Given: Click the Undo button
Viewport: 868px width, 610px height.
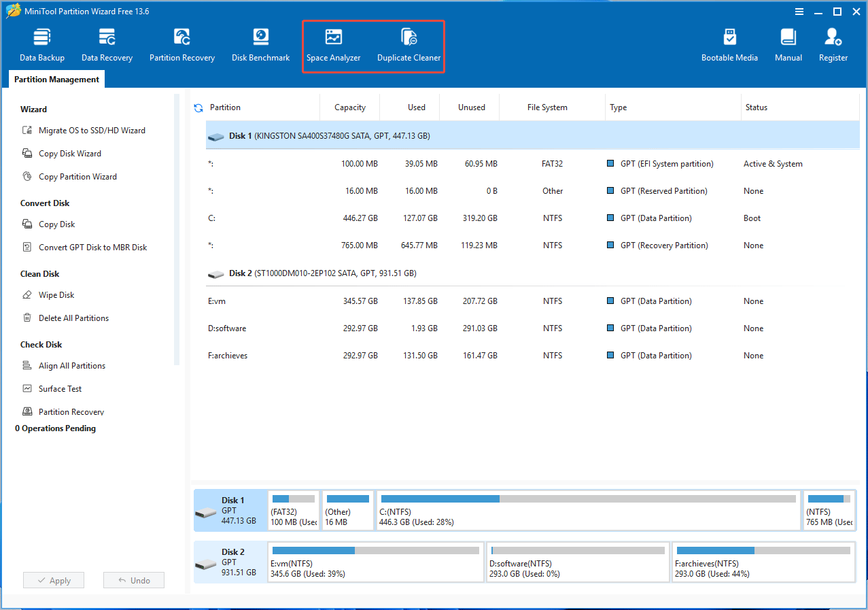Looking at the screenshot, I should coord(133,579).
